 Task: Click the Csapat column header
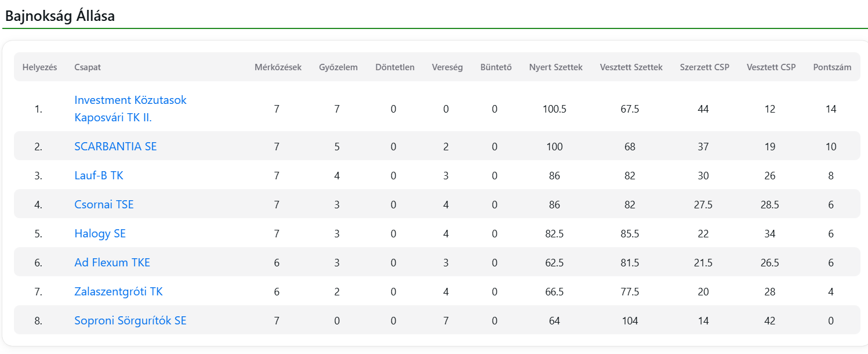coord(88,67)
